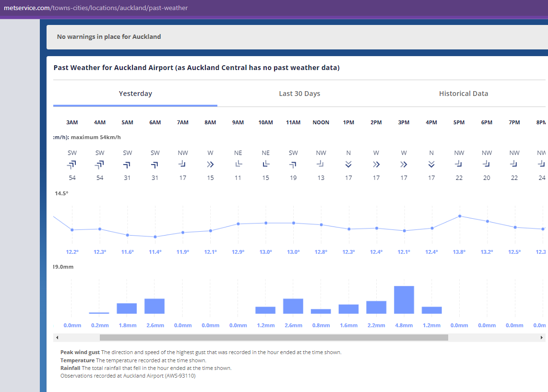The height and width of the screenshot is (392, 548).
Task: Open the Historical Data tab
Action: pyautogui.click(x=464, y=94)
